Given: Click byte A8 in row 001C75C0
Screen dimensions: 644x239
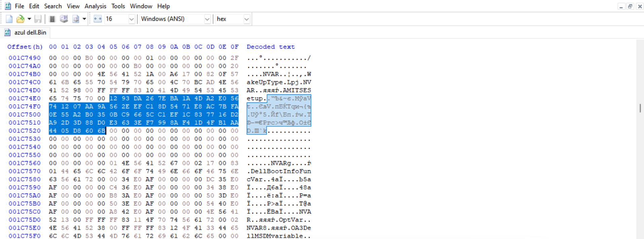Looking at the screenshot, I should 113,212.
